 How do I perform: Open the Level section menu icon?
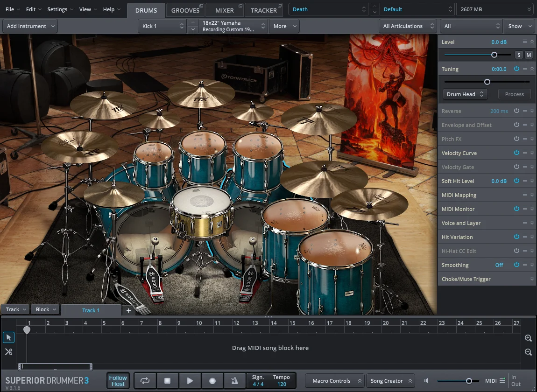(525, 42)
